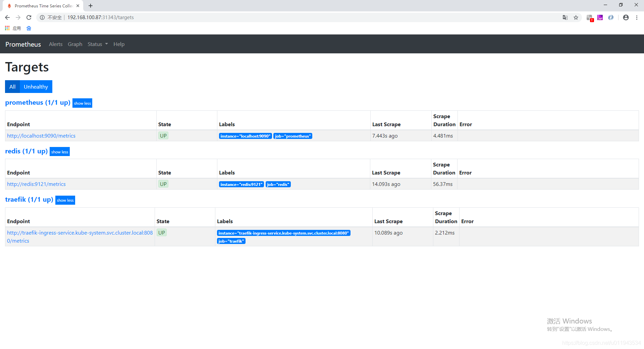Bookmark this page with the star icon

[x=576, y=17]
